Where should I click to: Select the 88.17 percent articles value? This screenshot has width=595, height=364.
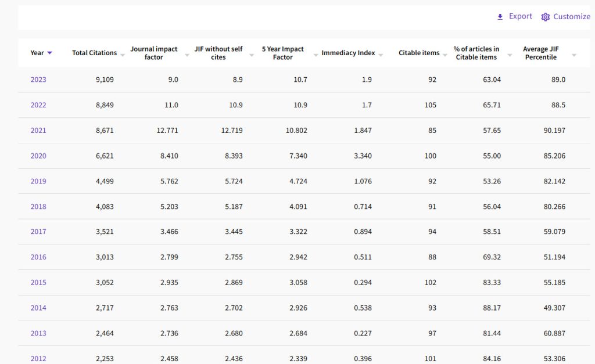[x=492, y=308]
